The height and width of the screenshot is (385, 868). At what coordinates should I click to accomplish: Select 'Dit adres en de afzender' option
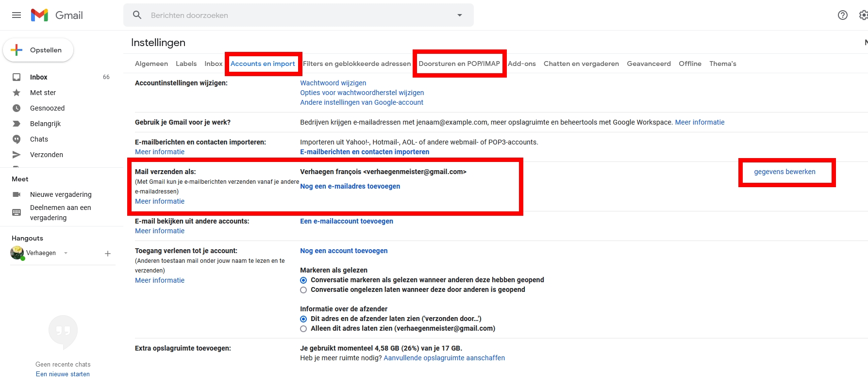click(x=303, y=319)
